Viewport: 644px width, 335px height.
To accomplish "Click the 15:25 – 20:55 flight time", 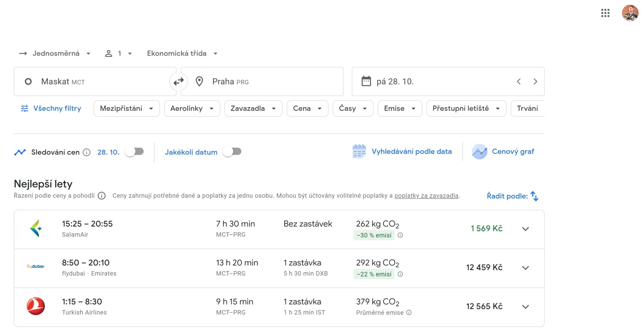I will coord(87,224).
